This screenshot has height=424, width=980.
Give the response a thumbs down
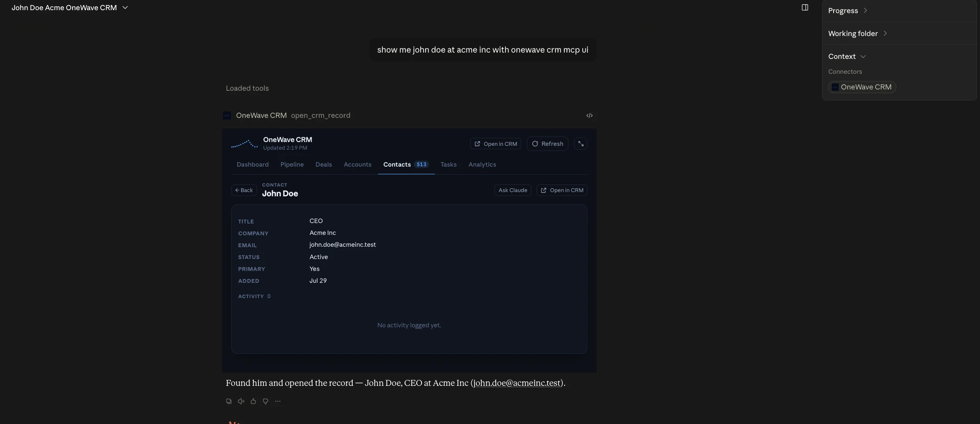[265, 401]
